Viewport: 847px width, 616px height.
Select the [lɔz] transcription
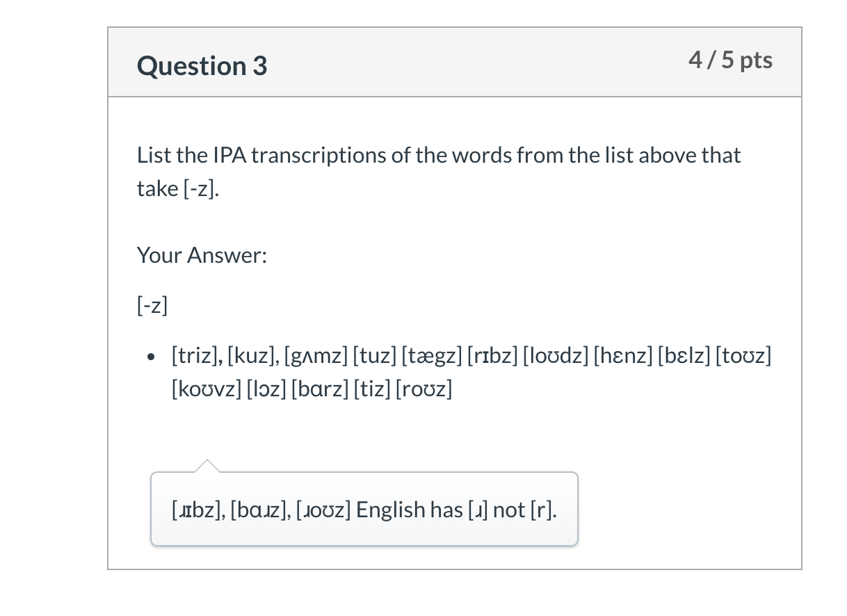click(x=268, y=389)
